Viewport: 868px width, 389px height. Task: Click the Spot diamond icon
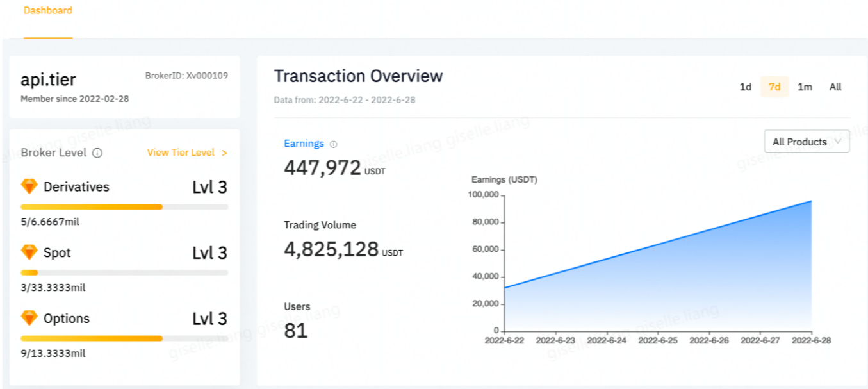coord(29,252)
